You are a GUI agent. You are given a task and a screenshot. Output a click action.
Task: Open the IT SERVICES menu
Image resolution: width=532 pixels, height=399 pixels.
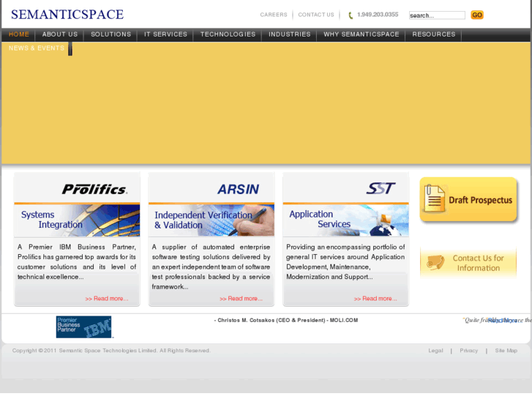click(x=165, y=34)
